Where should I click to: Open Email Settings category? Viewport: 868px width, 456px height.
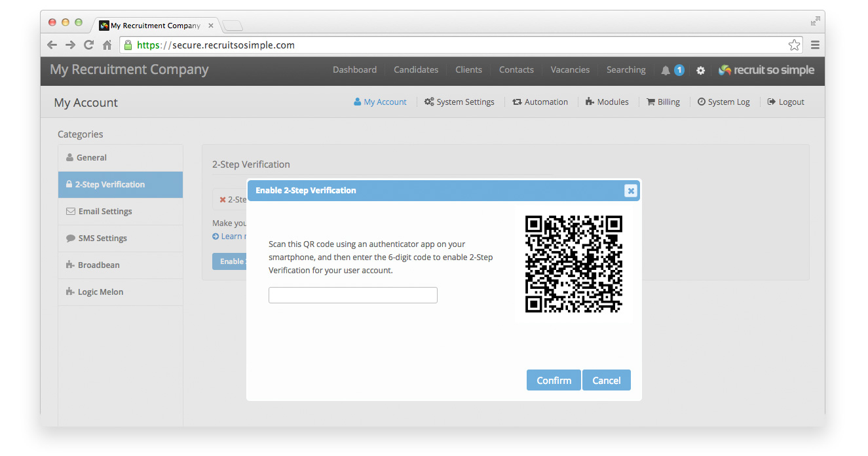click(x=121, y=212)
